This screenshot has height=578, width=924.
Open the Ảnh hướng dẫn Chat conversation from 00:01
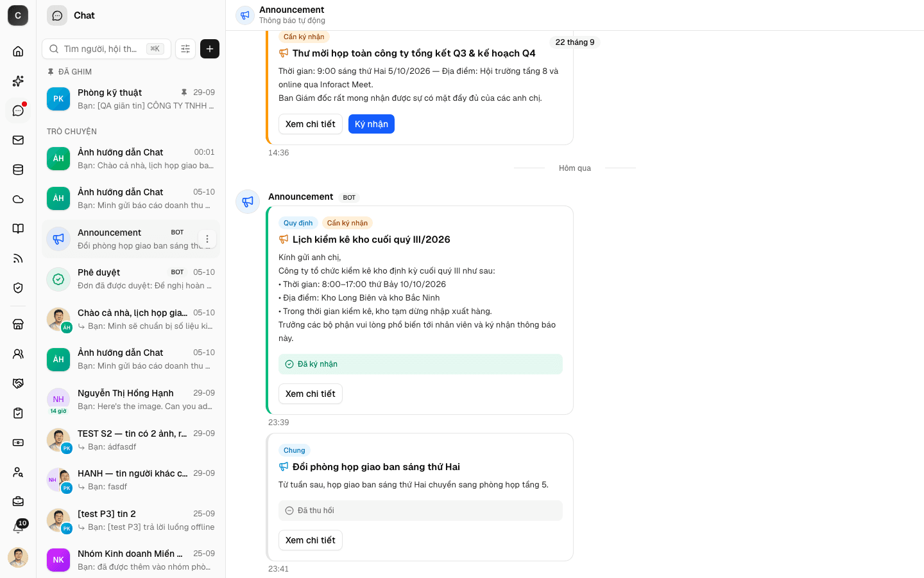131,159
